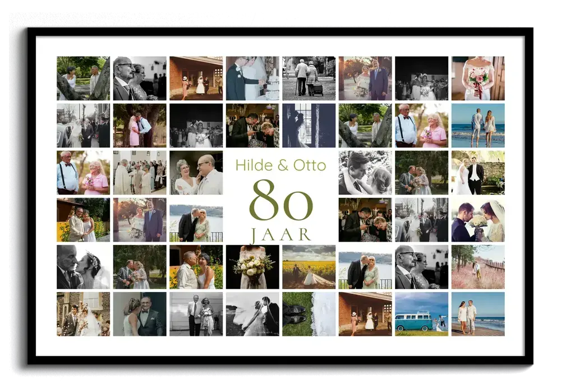561x392 pixels.
Task: Select black-and-white young couple close-up photo
Action: 365,173
